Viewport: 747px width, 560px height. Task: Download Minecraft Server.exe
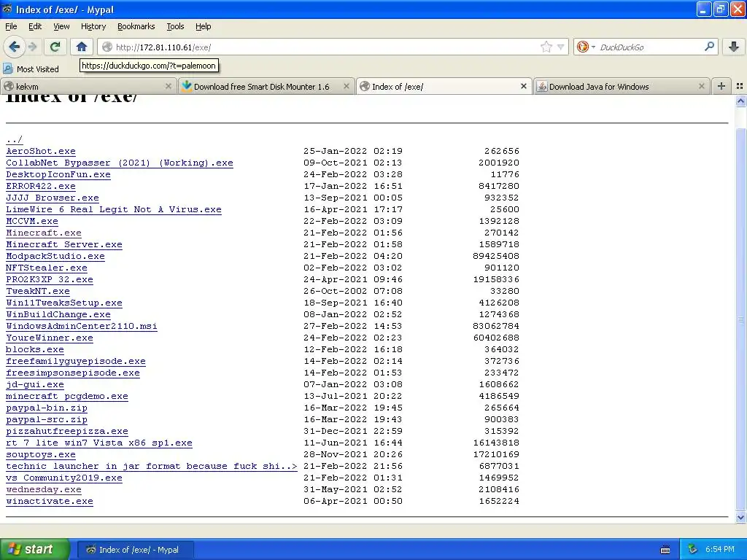coord(64,244)
